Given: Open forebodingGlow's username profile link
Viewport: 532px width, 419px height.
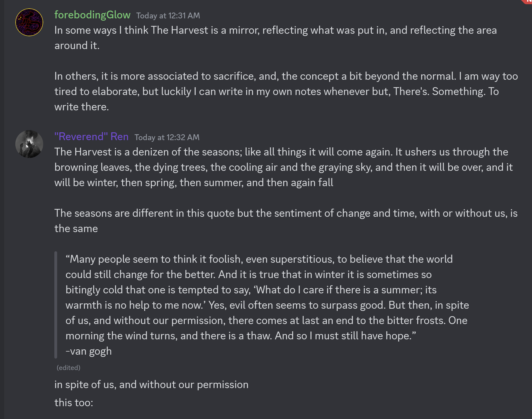Looking at the screenshot, I should pos(92,15).
